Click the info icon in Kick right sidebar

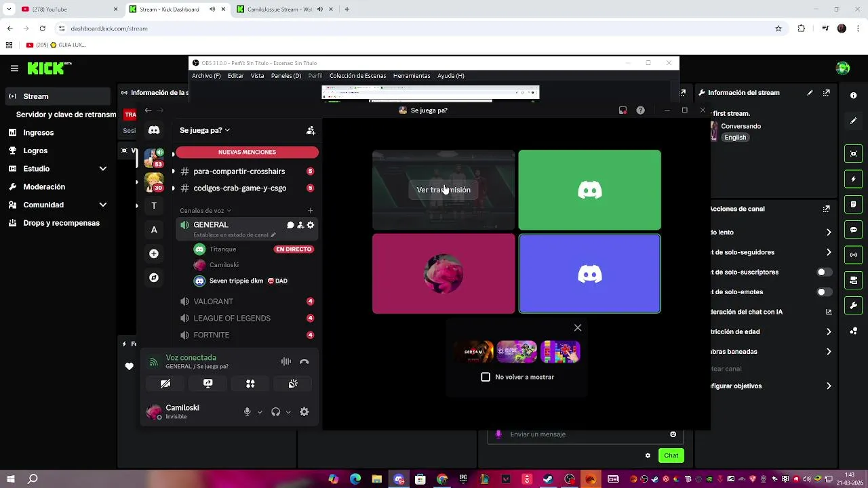click(854, 96)
